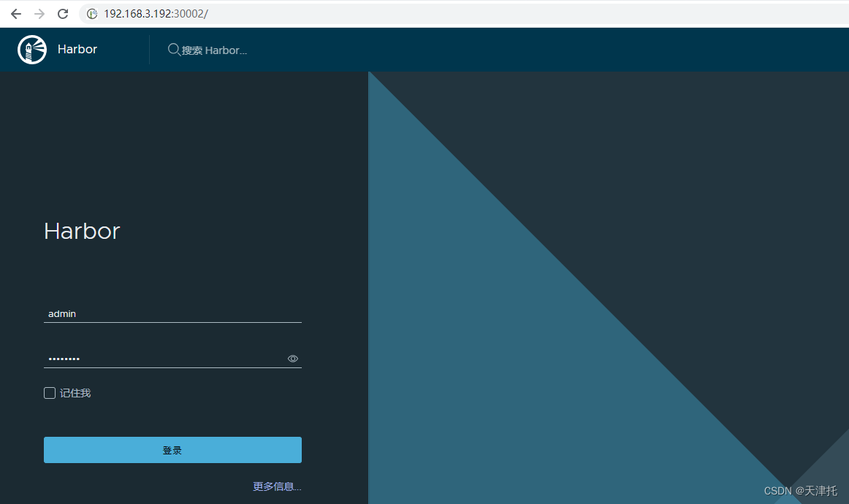This screenshot has height=504, width=849.
Task: Click the 记住我 label text
Action: [x=75, y=393]
